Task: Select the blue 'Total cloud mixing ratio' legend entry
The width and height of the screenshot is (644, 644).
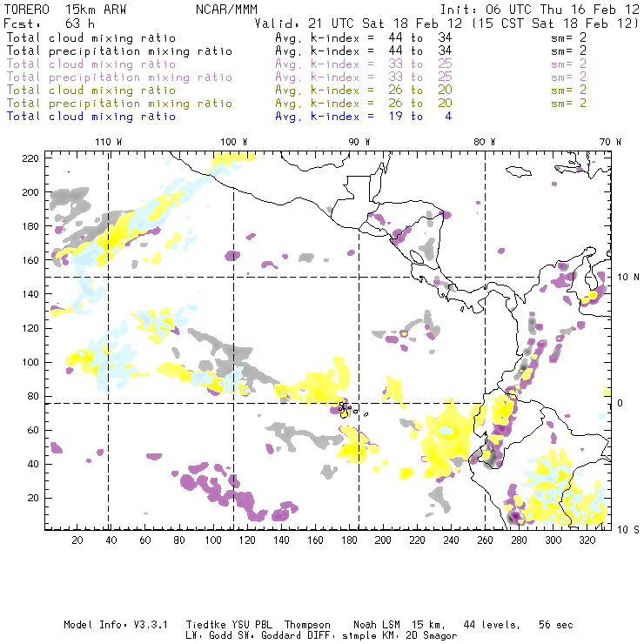Action: (x=91, y=116)
